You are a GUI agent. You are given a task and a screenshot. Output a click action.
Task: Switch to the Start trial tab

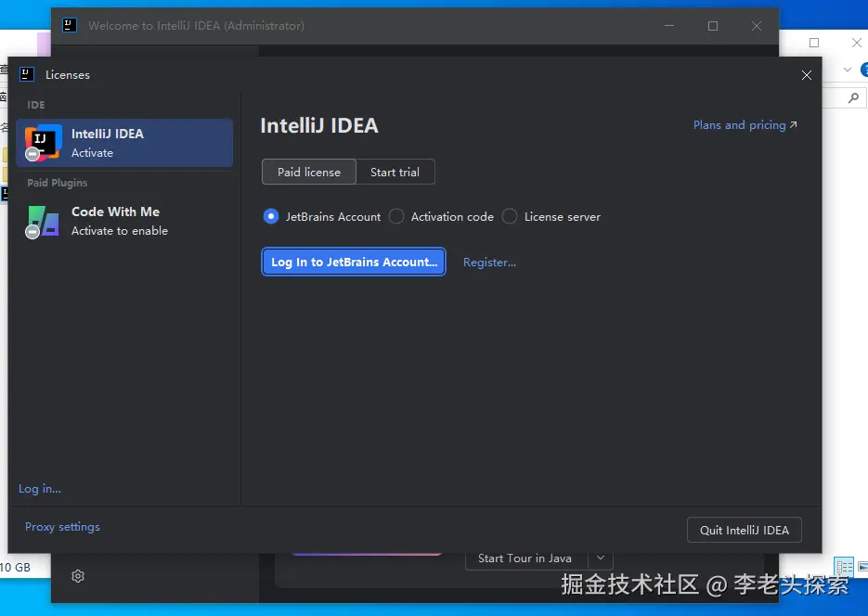pos(395,172)
